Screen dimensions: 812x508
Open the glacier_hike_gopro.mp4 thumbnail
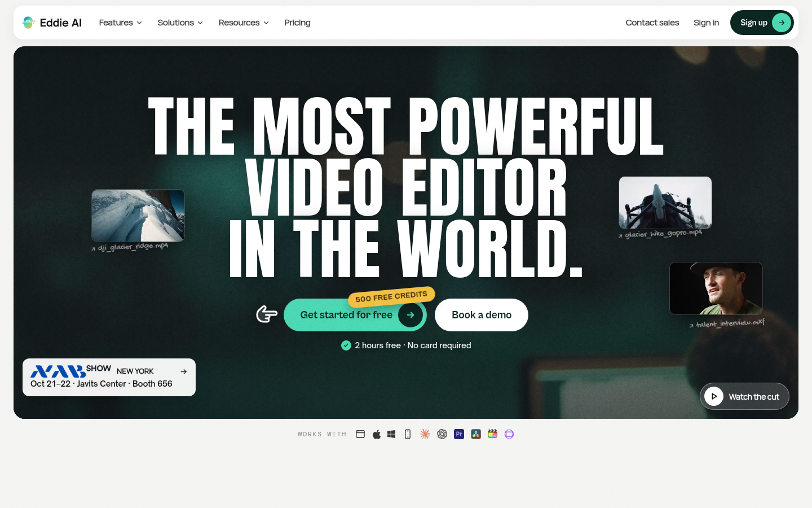click(x=665, y=203)
